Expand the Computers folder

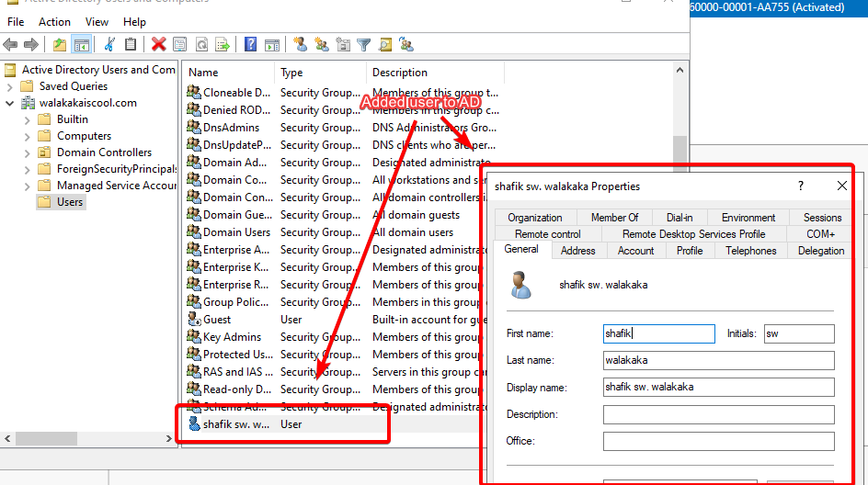[x=28, y=137]
